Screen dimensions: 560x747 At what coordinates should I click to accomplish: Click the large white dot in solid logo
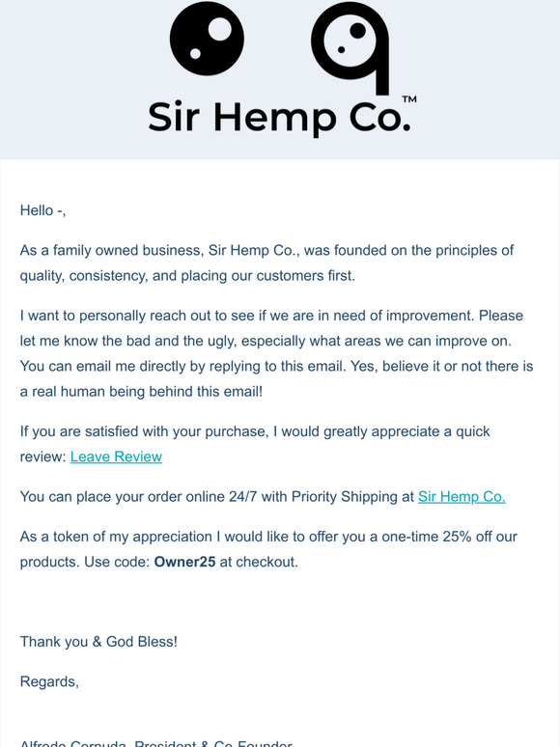[x=219, y=29]
